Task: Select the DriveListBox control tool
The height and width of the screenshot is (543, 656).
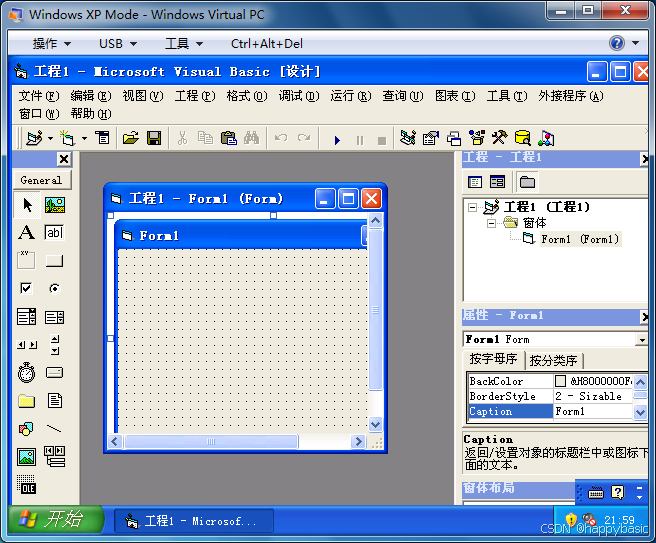Action: 54,372
